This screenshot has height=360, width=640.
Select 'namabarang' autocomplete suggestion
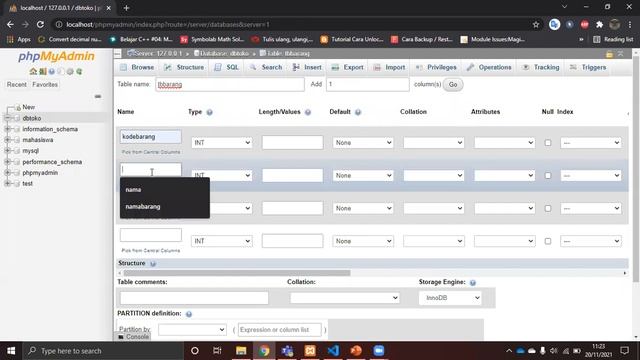164,207
